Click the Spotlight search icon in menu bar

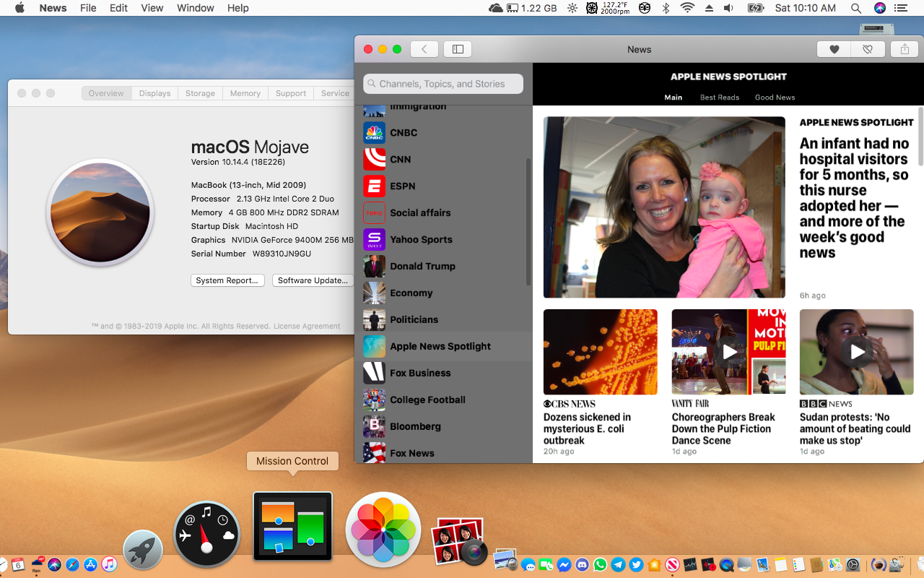tap(856, 8)
